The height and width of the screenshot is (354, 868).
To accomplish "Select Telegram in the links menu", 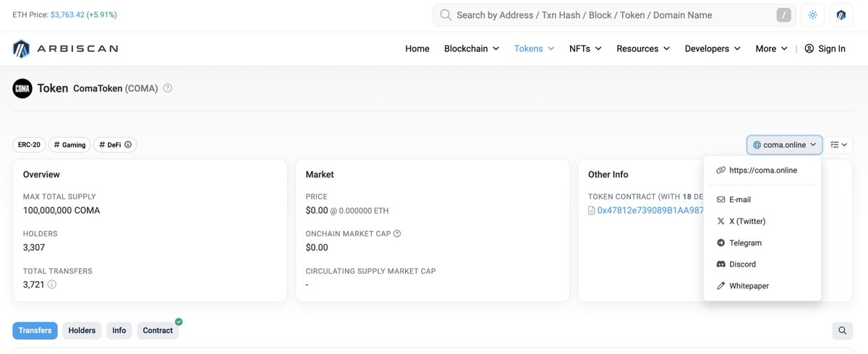I will coord(762,243).
